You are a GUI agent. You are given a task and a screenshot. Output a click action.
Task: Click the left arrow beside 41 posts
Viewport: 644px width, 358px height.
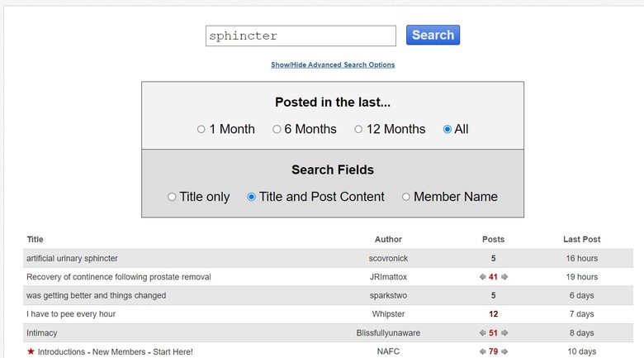[x=483, y=277]
